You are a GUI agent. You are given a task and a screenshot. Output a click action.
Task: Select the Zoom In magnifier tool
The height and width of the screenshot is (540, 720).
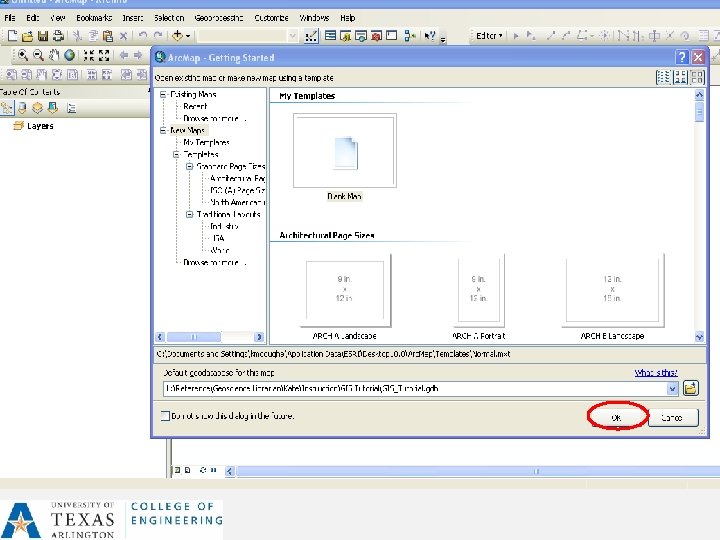tap(22, 56)
